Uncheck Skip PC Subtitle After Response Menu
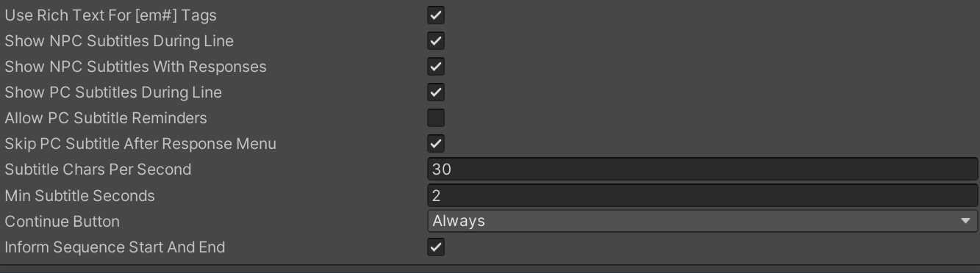 (x=436, y=144)
